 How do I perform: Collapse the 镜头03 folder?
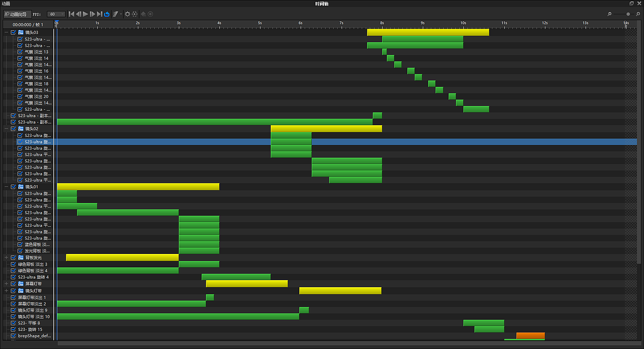(x=7, y=32)
